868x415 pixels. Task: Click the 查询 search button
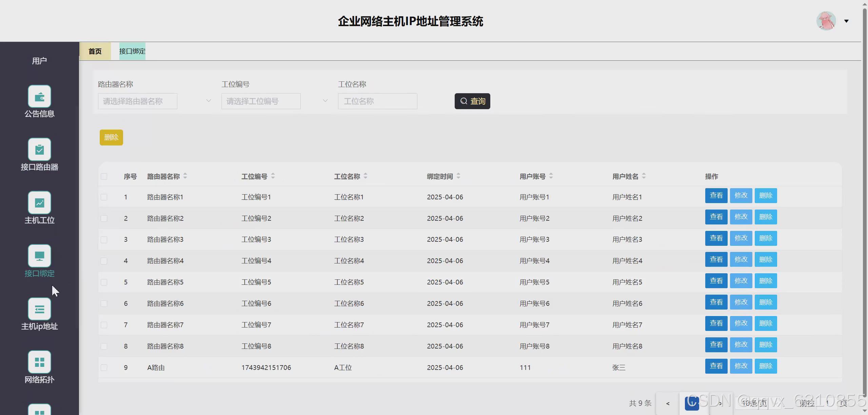pos(472,101)
